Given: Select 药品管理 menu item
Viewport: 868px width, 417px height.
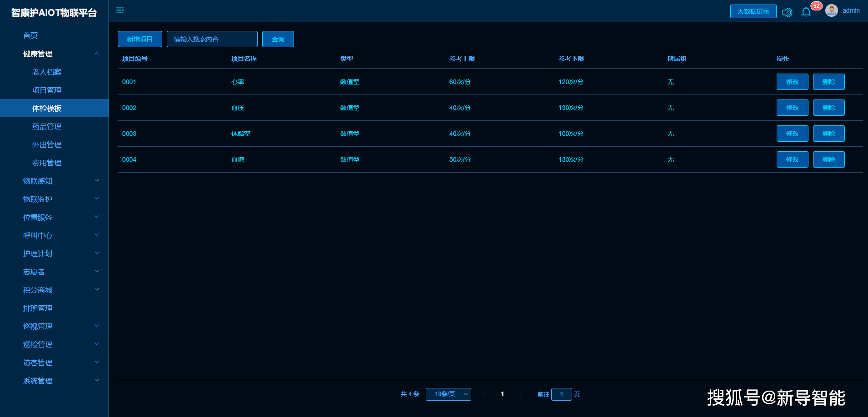Looking at the screenshot, I should (47, 126).
